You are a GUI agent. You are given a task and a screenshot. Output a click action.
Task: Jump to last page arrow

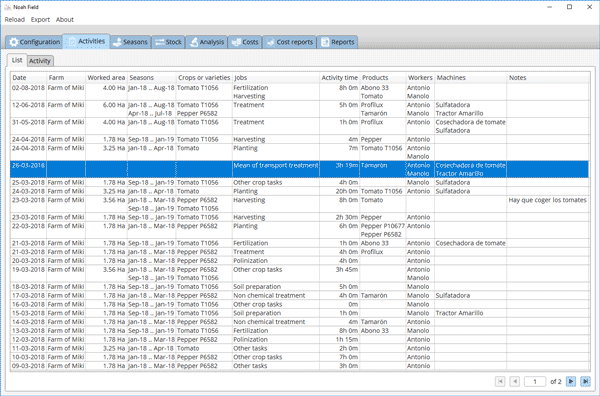[x=585, y=381]
